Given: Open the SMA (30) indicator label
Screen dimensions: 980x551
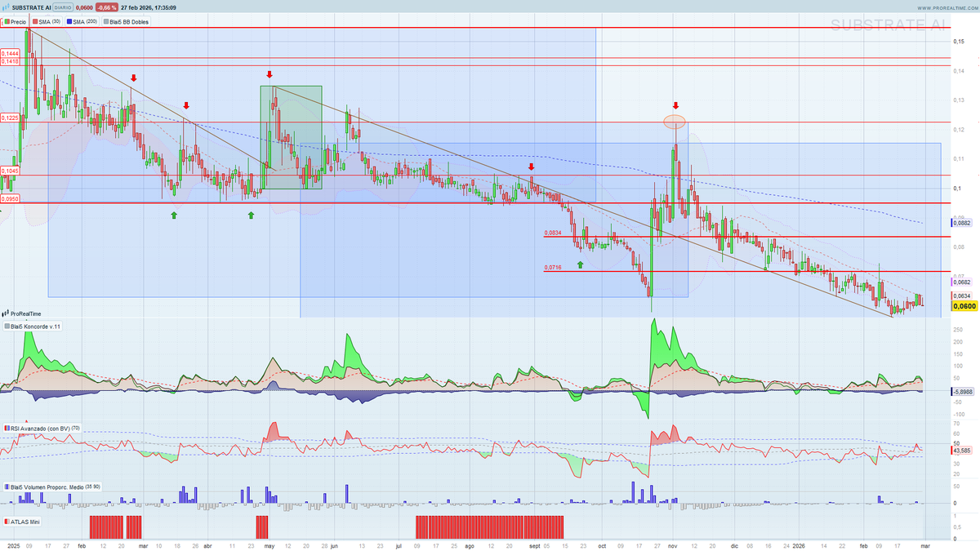Looking at the screenshot, I should [x=47, y=21].
